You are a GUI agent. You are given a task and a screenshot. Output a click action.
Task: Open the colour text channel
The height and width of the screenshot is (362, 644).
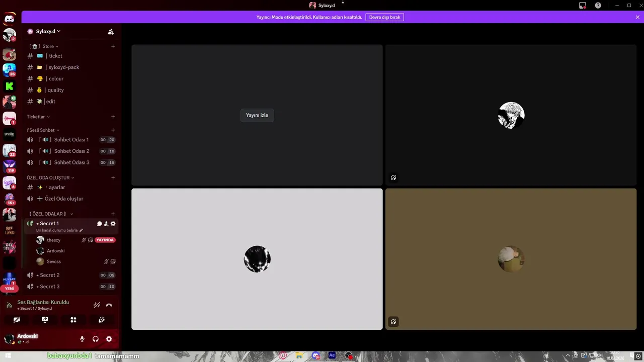pyautogui.click(x=71, y=79)
